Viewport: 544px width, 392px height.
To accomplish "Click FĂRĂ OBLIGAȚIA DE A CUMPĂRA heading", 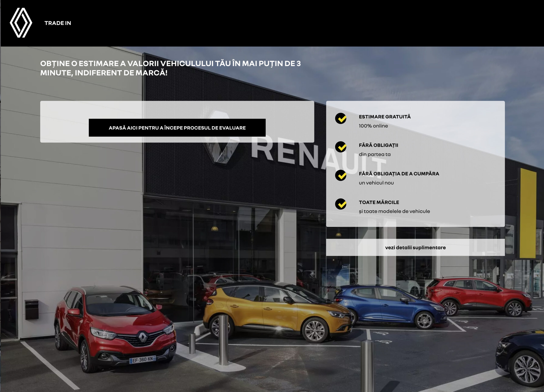I will (399, 174).
